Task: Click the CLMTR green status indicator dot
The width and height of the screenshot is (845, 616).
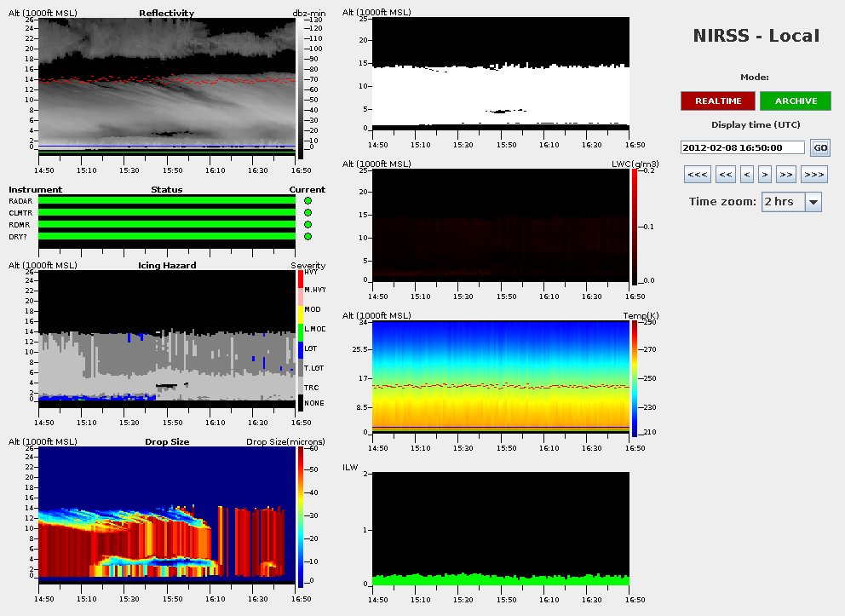Action: coord(308,213)
